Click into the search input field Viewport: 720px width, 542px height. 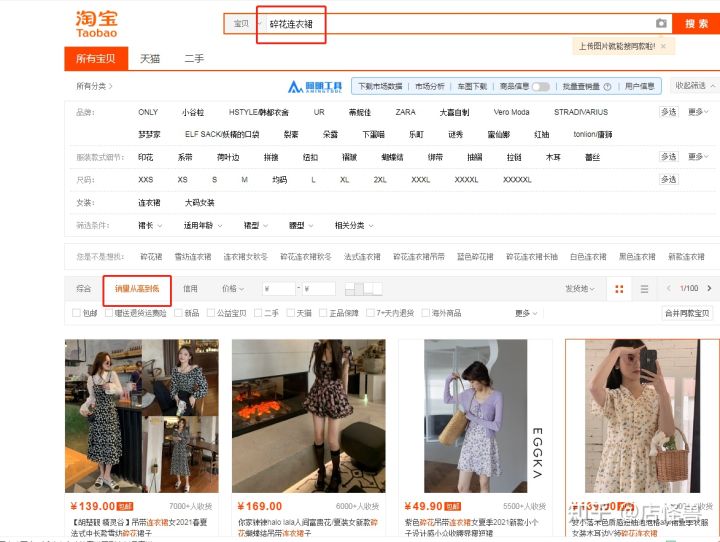459,24
